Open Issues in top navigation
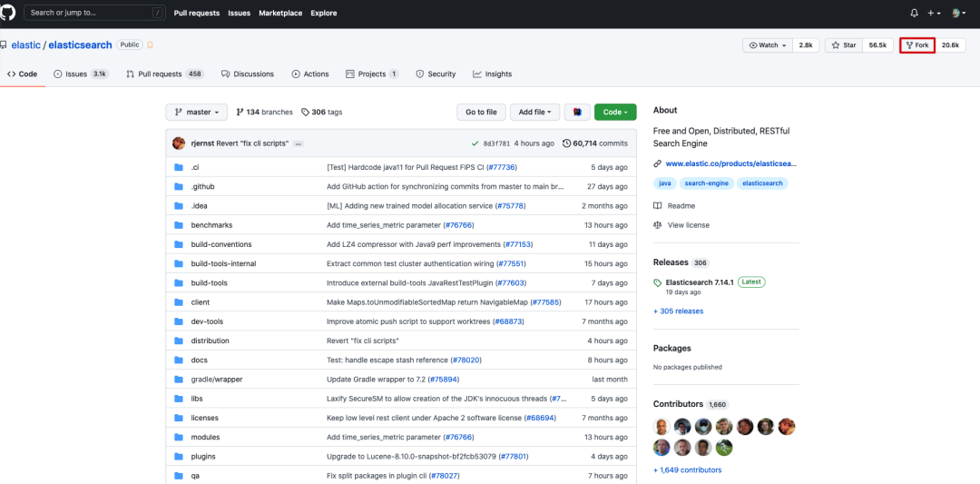 240,13
